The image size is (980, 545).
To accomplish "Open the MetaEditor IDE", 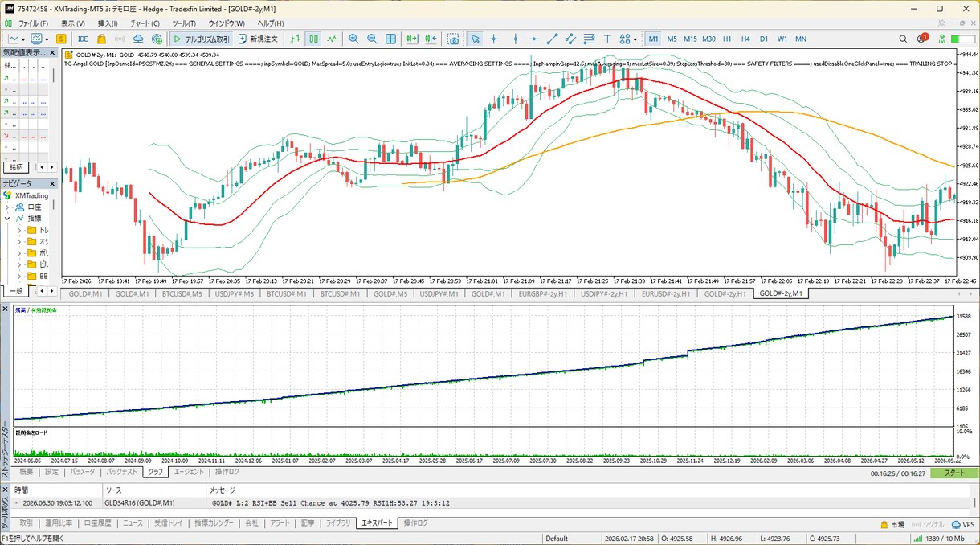I will click(83, 39).
